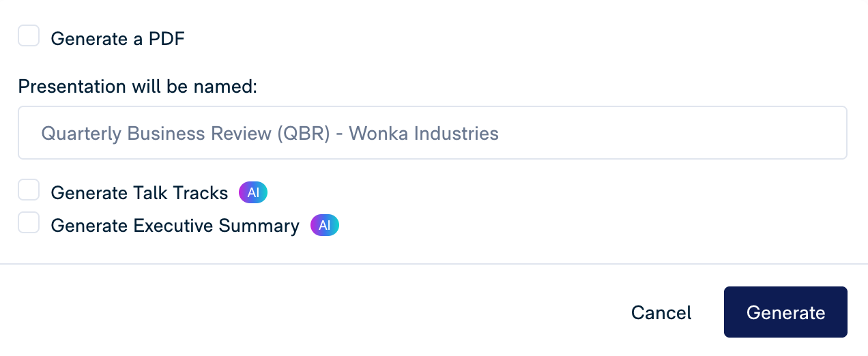Tick the Generate Talk Tracks checkbox
Image resolution: width=868 pixels, height=356 pixels.
29,190
